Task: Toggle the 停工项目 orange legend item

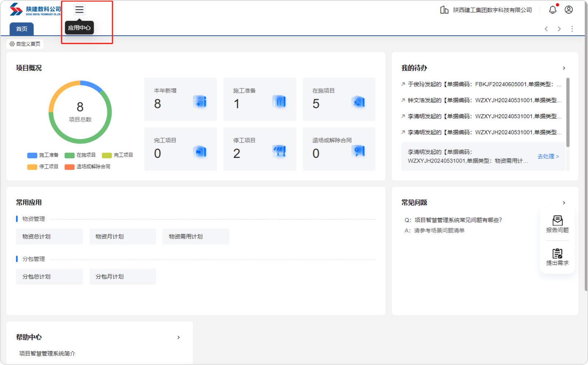Action: click(x=43, y=167)
